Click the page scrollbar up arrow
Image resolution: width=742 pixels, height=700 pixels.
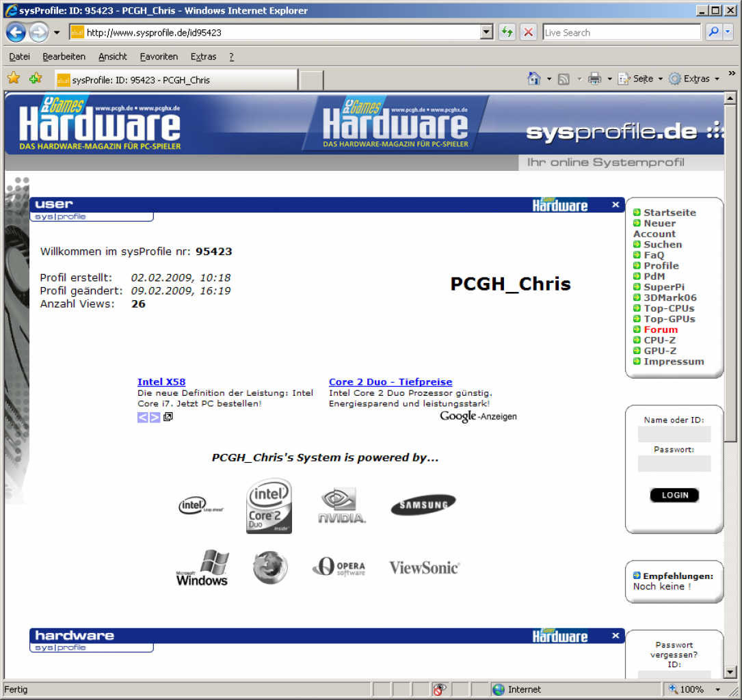coord(730,98)
